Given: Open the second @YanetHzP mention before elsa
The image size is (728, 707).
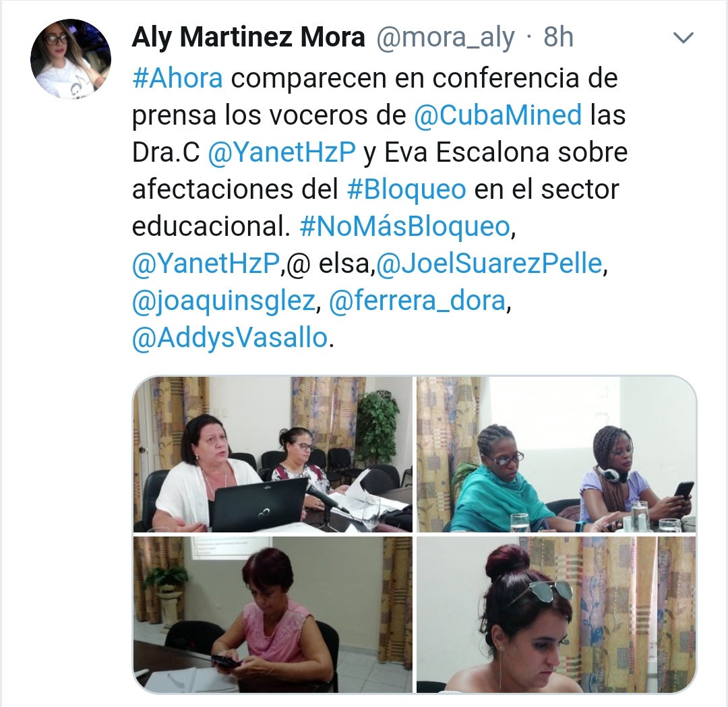Looking at the screenshot, I should [206, 264].
